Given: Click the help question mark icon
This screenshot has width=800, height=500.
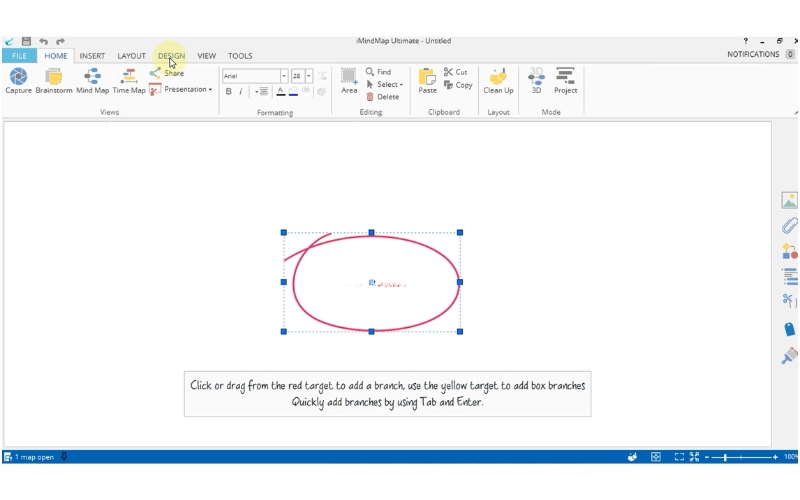Looking at the screenshot, I should click(x=745, y=41).
